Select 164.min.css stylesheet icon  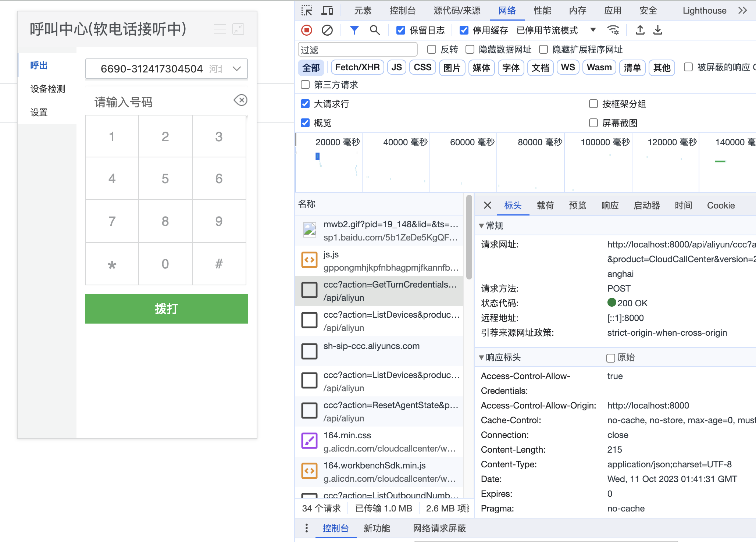pyautogui.click(x=310, y=441)
